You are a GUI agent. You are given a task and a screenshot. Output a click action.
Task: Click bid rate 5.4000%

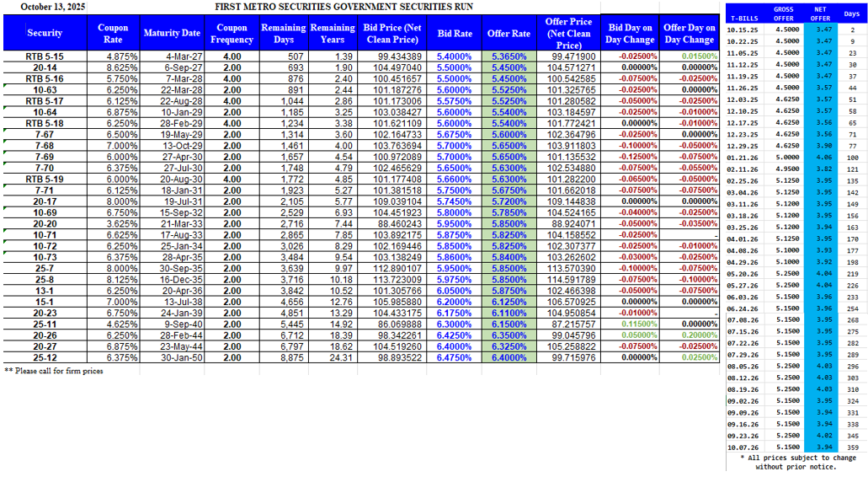(x=454, y=56)
